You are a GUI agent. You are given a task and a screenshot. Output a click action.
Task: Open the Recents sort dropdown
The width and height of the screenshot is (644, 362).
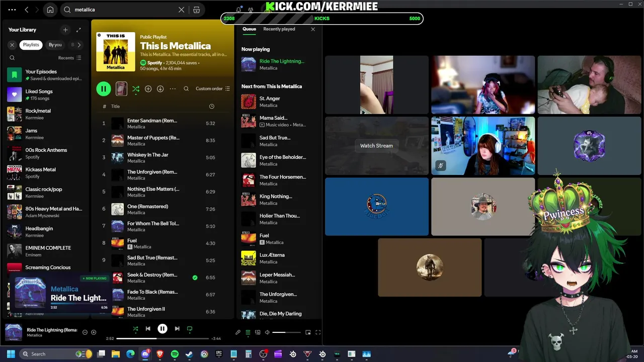pyautogui.click(x=69, y=58)
